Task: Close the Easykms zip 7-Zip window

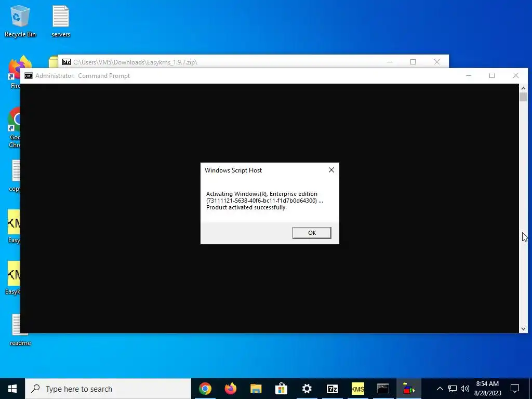Action: (437, 62)
